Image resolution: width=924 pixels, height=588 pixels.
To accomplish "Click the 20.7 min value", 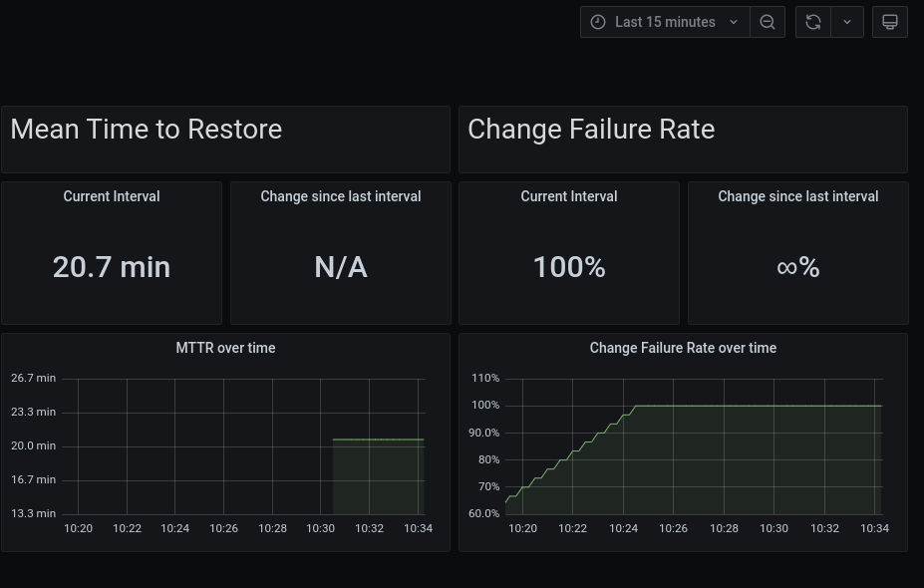I will (112, 267).
